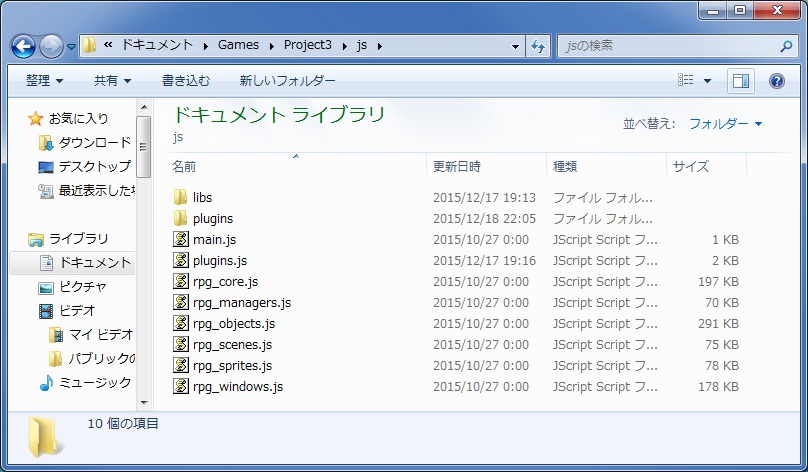This screenshot has height=472, width=808.
Task: Select the rpg_scenes.js file icon
Action: (x=181, y=344)
